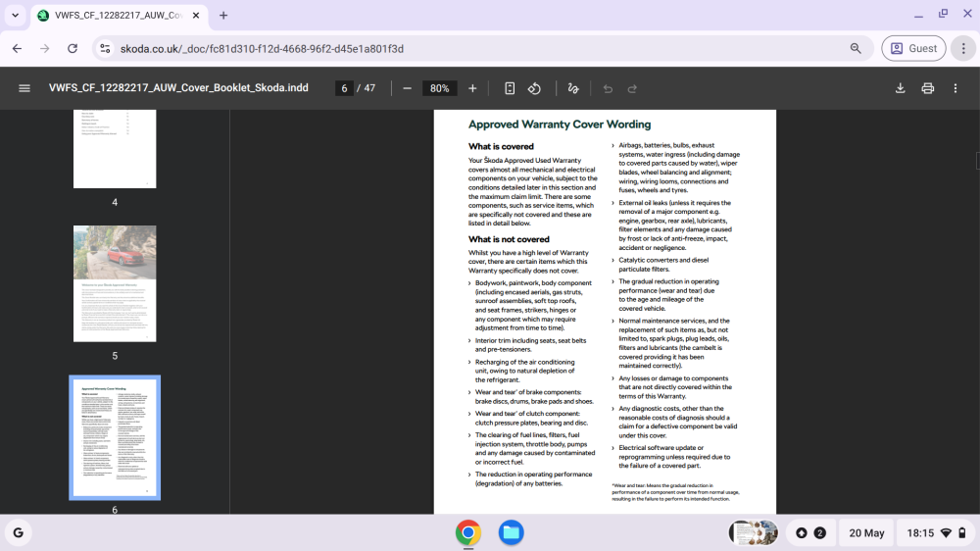Open Files app from the shelf

coord(511,533)
